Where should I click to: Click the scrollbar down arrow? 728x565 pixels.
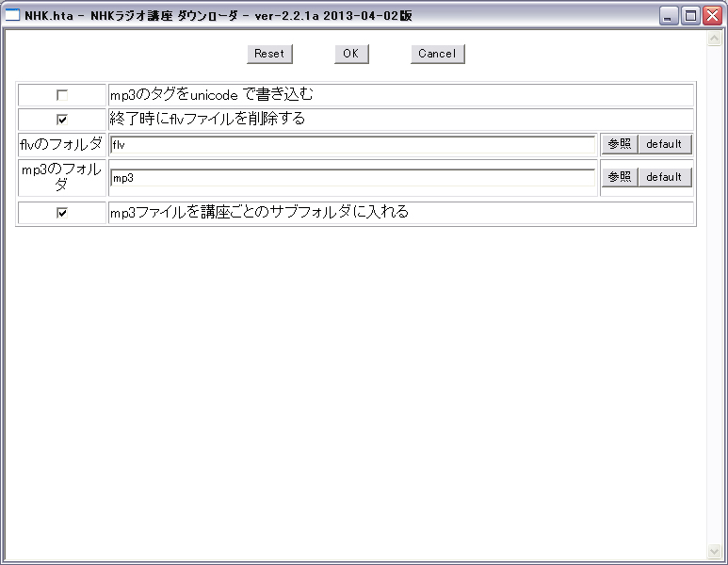714,551
